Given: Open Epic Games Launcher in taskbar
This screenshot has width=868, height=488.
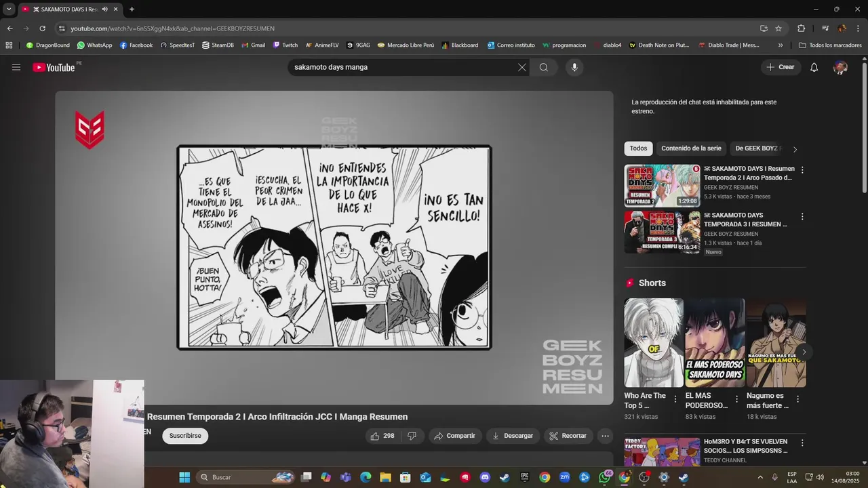Looking at the screenshot, I should (x=525, y=477).
